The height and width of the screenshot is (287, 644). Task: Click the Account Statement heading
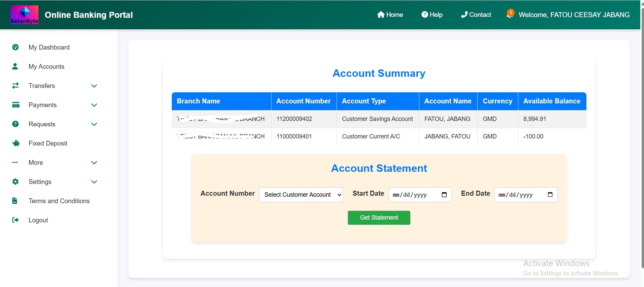pyautogui.click(x=379, y=168)
